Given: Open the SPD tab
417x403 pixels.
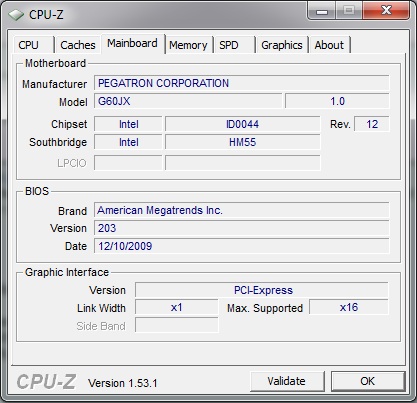Looking at the screenshot, I should [x=235, y=45].
